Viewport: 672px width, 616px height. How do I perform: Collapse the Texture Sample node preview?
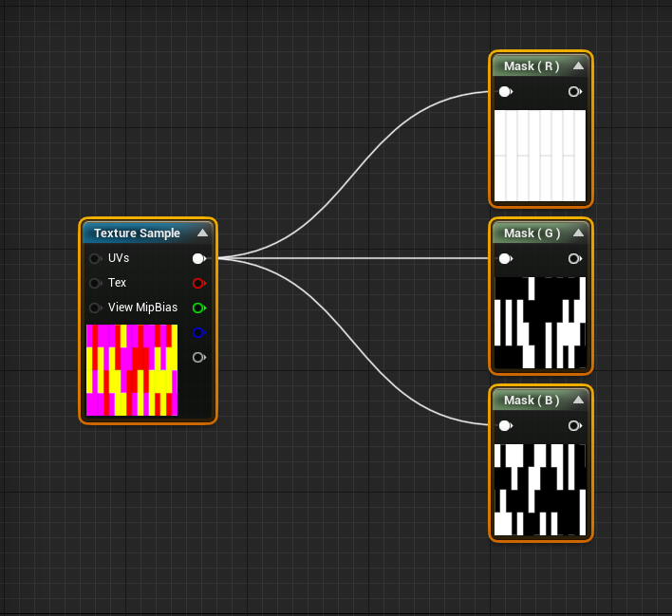[203, 233]
